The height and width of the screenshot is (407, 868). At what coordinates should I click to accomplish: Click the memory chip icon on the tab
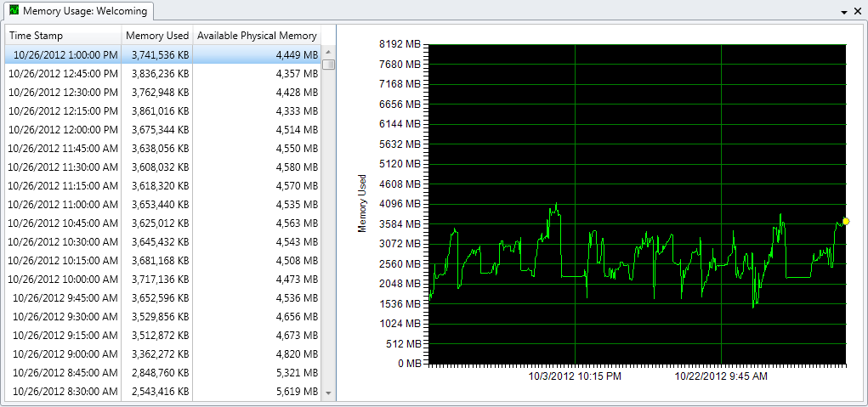(14, 11)
